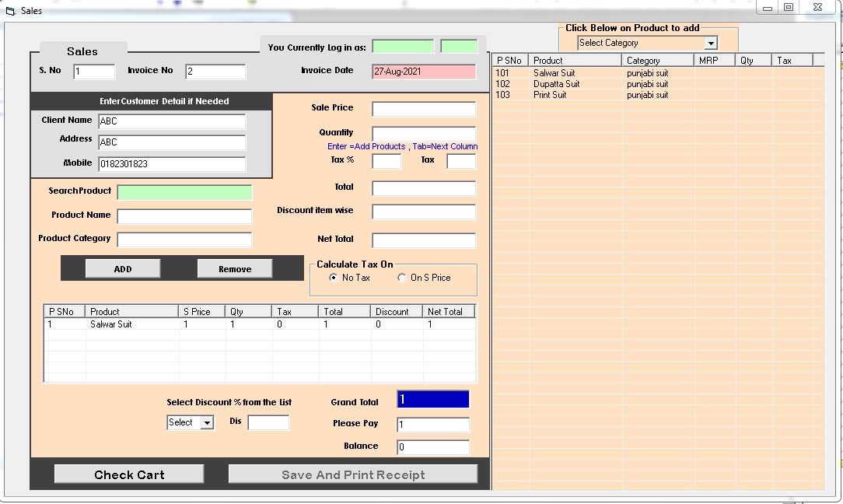This screenshot has height=504, width=843.
Task: Click the green Search Product field
Action: 184,192
